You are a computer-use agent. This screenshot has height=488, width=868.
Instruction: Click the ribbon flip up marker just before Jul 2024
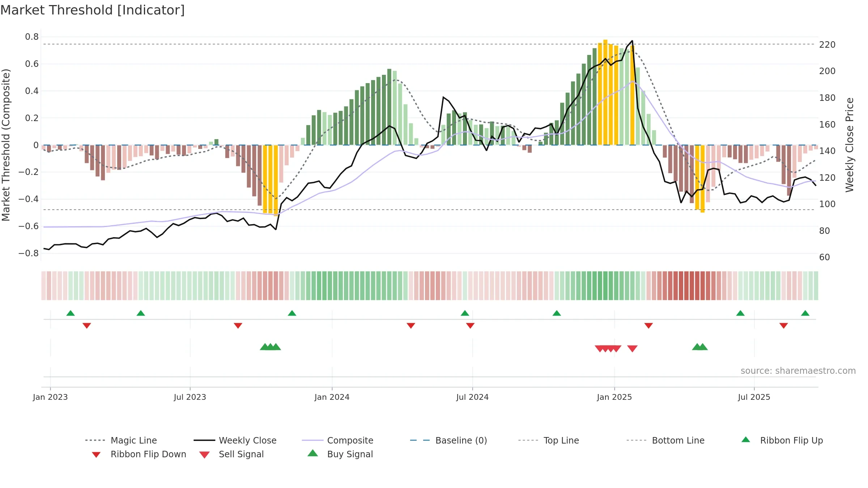click(x=465, y=313)
